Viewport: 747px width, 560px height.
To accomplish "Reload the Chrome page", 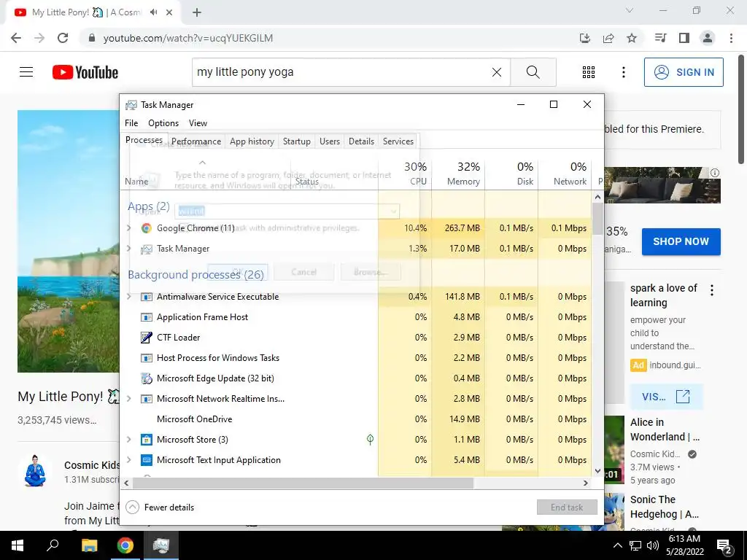I will coord(63,38).
